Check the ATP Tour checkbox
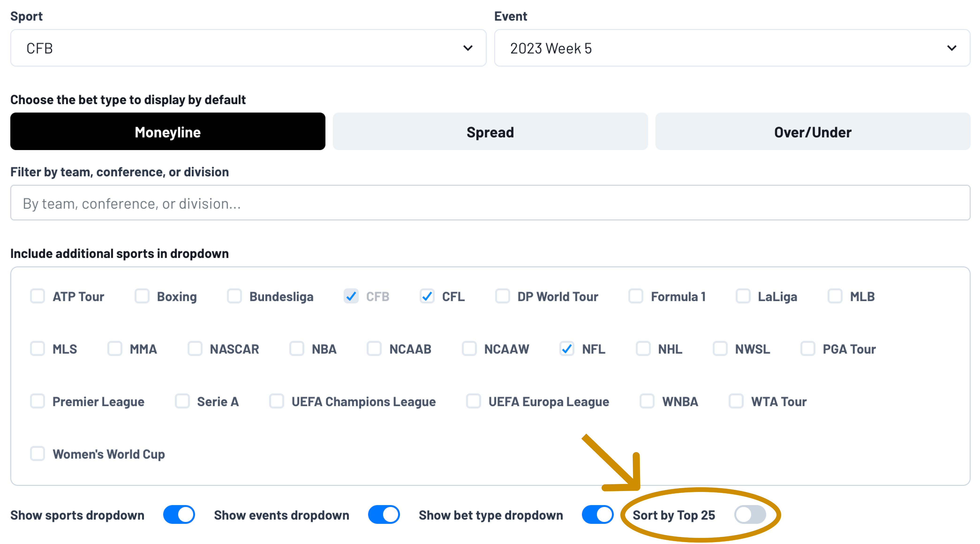 point(38,296)
